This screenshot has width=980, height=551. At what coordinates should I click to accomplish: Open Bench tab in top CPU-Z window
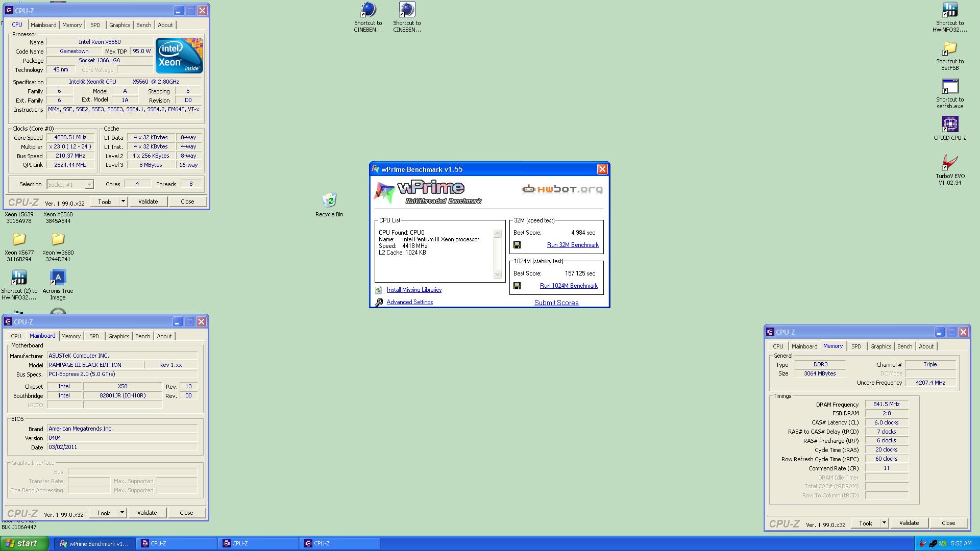click(x=144, y=25)
